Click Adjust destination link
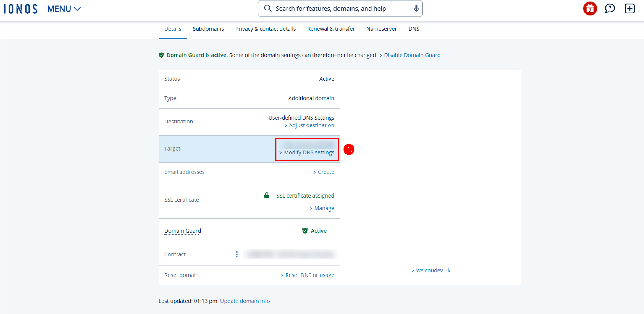 click(311, 125)
